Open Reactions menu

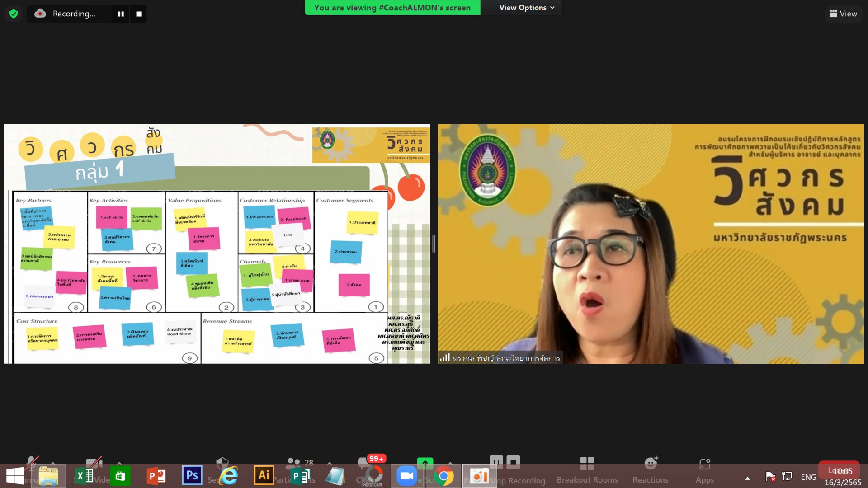[650, 470]
